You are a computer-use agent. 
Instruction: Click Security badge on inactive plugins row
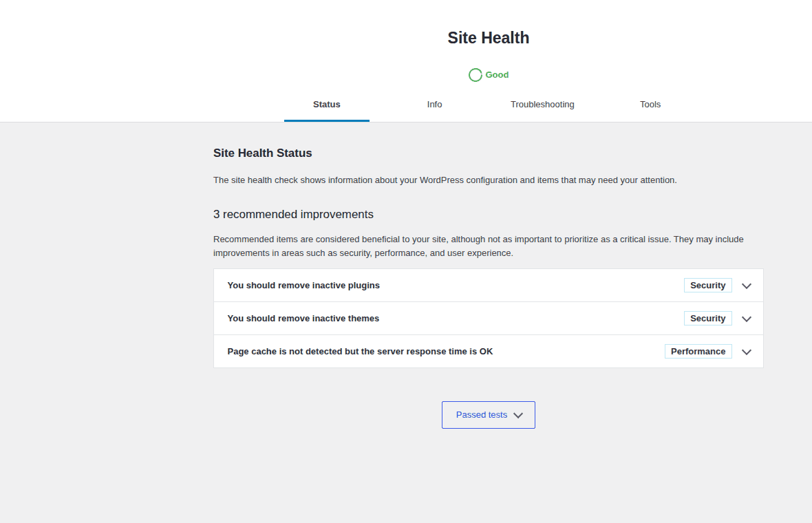coord(708,286)
